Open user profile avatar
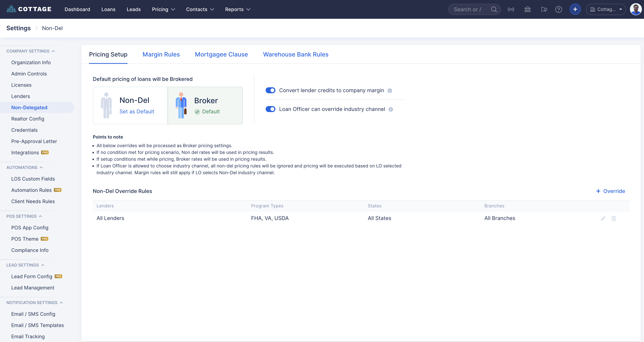This screenshot has width=644, height=342. pos(636,9)
